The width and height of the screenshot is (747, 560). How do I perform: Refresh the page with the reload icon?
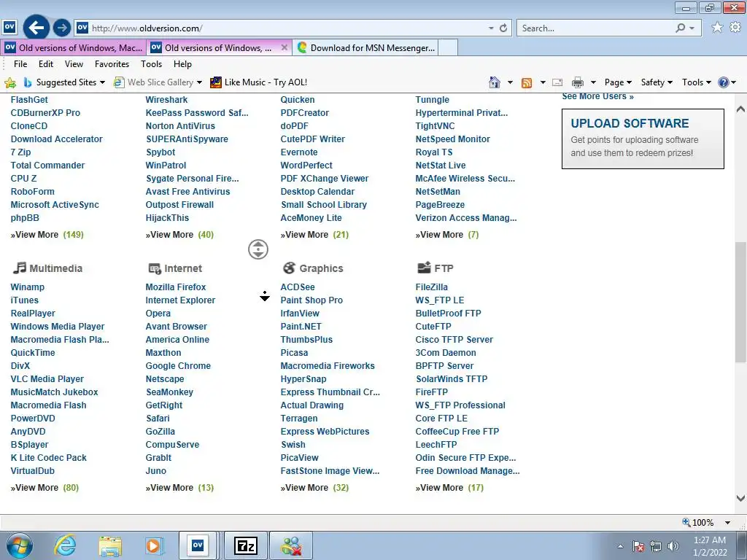[x=503, y=28]
